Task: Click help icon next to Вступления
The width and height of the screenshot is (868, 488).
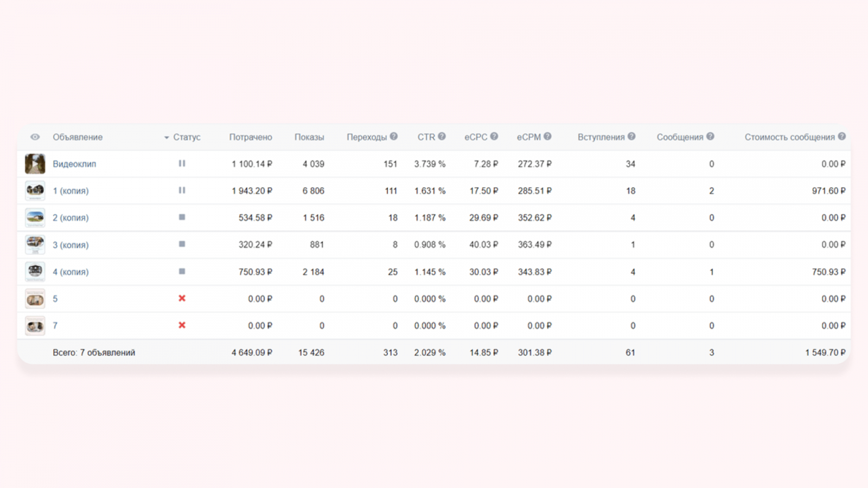Action: 631,137
